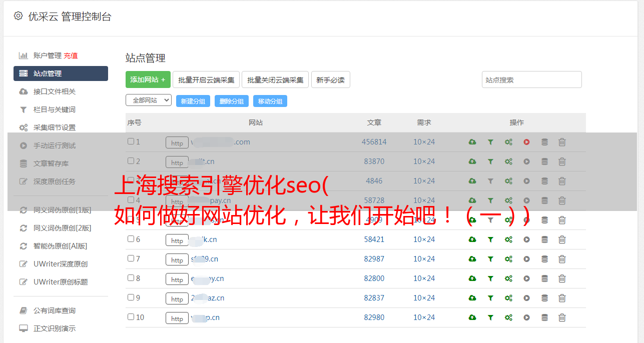Click the red play icon in row 1

526,142
